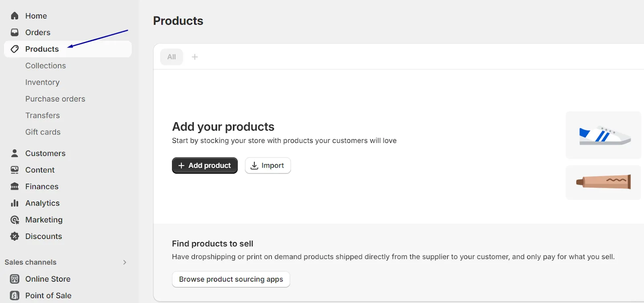Screen dimensions: 644x303
Task: Open the Point of Sale channel
Action: point(48,295)
